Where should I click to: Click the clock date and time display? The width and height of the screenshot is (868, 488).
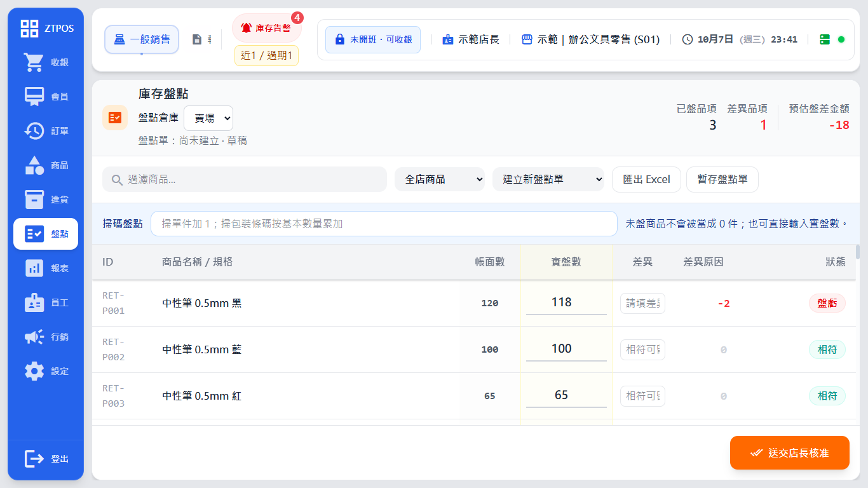pos(740,39)
